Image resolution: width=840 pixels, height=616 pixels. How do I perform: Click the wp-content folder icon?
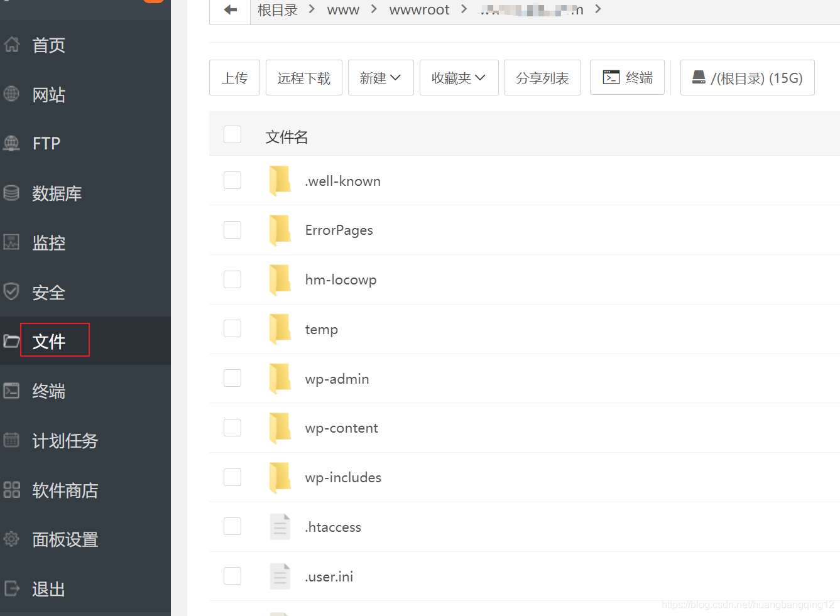[280, 428]
